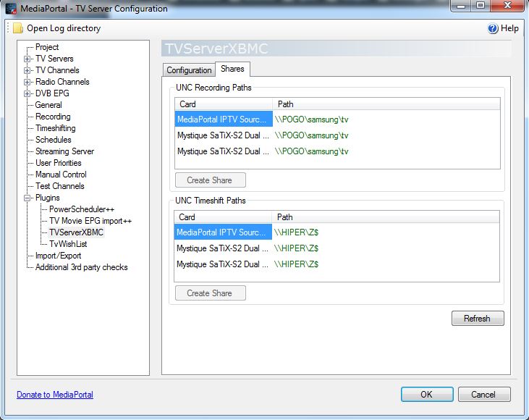
Task: Click Path column header in Timeshift Paths
Action: point(385,217)
